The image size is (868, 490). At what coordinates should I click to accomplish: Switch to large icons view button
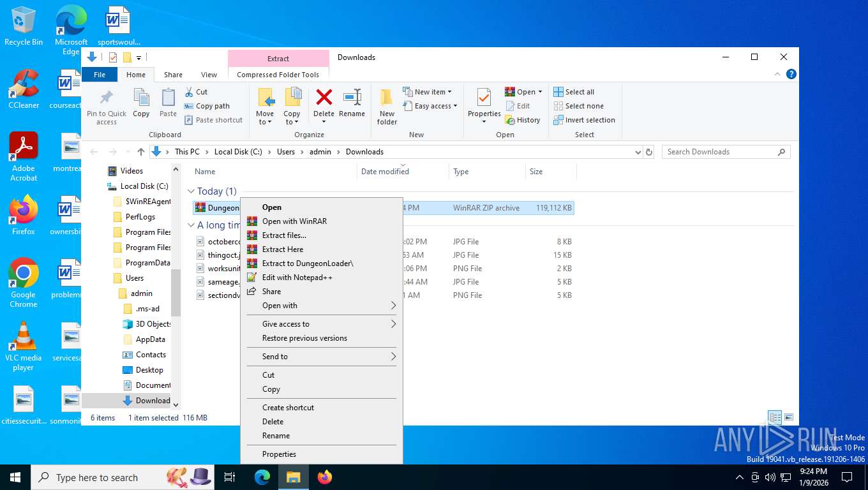click(x=789, y=418)
